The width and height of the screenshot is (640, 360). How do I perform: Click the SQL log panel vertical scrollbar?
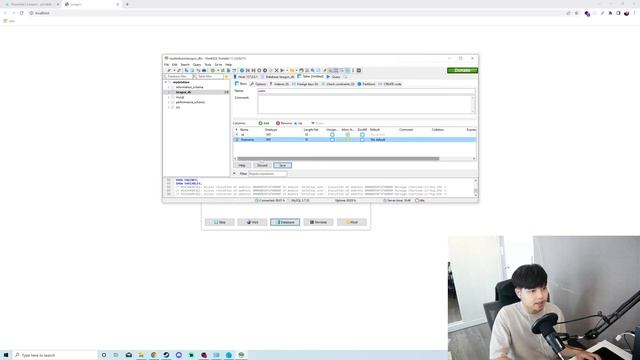pyautogui.click(x=476, y=187)
